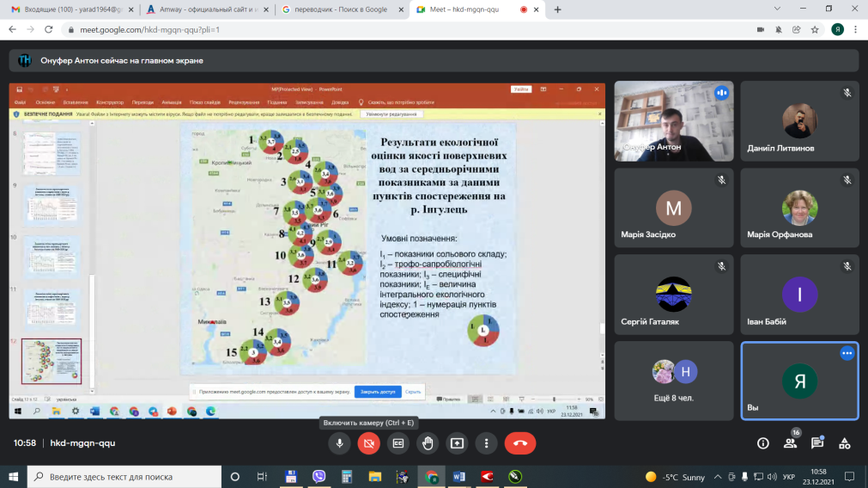Viewport: 868px width, 488px height.
Task: Open the chat with everyone icon
Action: [817, 443]
